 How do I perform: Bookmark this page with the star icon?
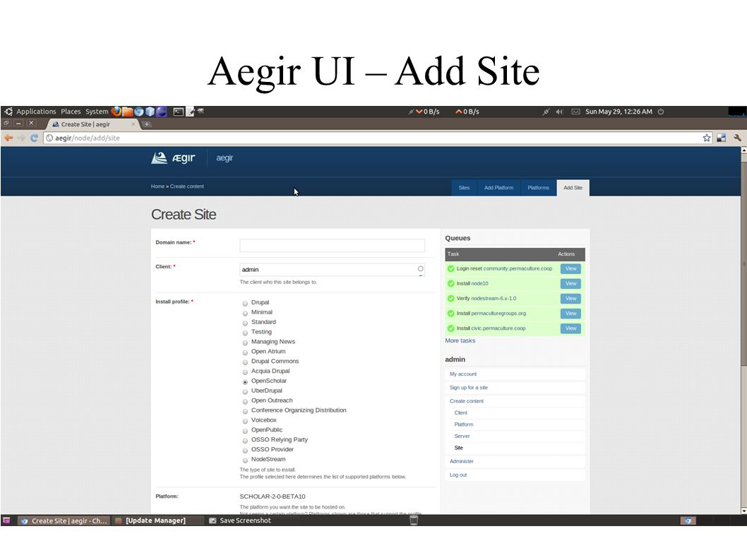(x=707, y=138)
